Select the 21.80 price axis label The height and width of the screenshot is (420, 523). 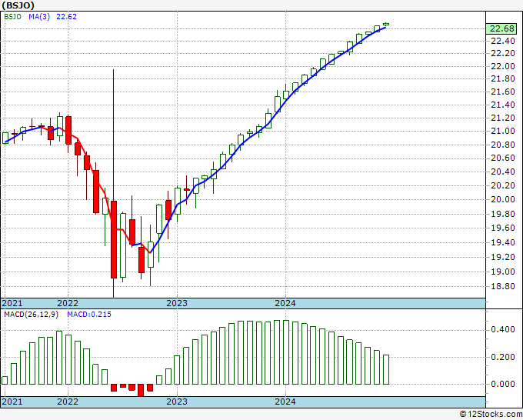tap(503, 78)
